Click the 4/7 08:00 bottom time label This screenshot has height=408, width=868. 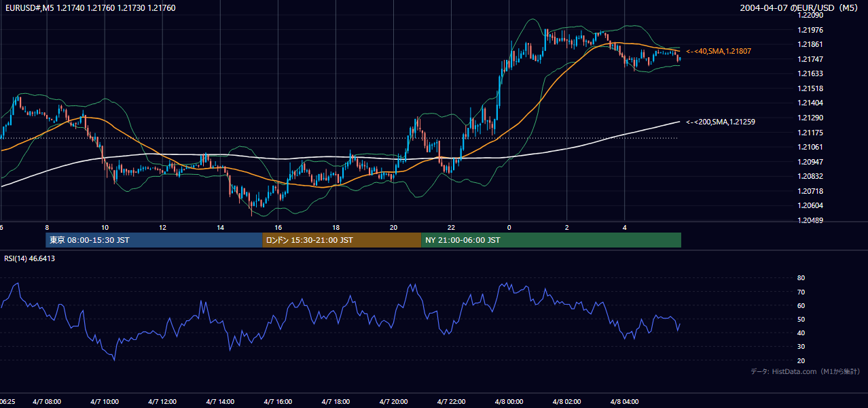click(x=47, y=402)
